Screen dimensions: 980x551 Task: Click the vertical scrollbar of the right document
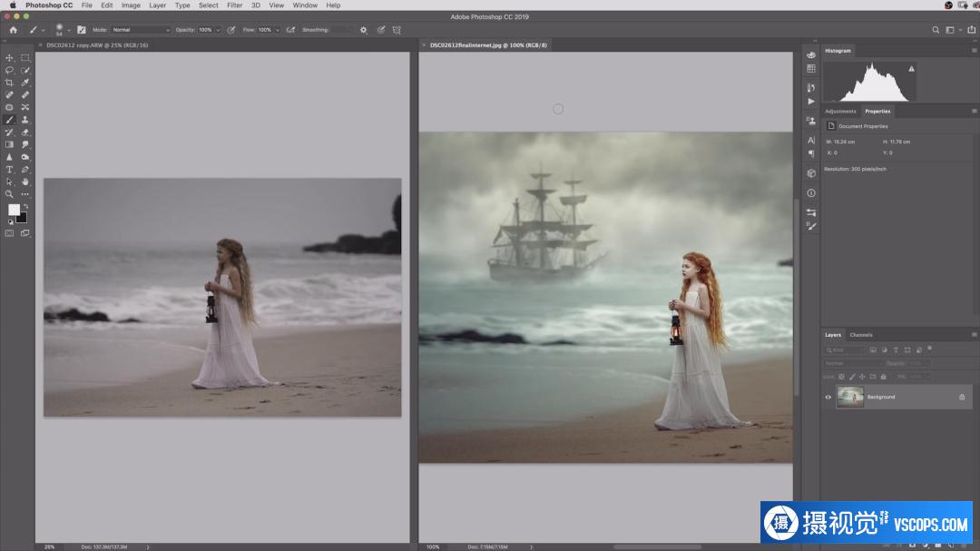click(x=797, y=298)
